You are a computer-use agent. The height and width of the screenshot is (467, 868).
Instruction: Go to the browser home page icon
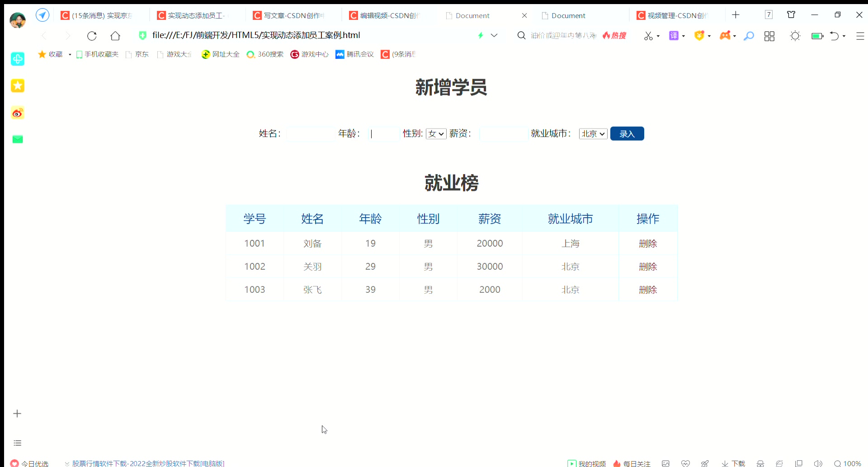click(x=115, y=36)
